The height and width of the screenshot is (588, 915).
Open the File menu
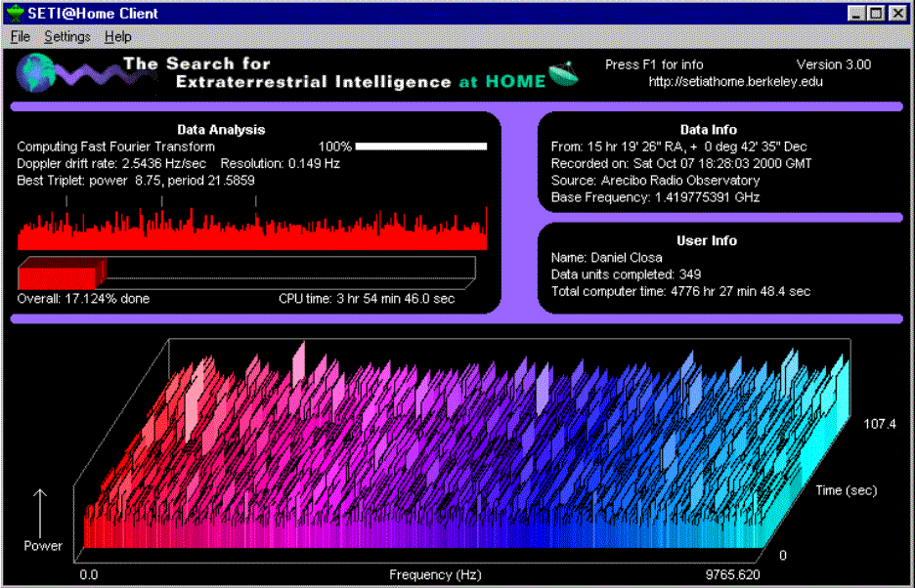21,37
